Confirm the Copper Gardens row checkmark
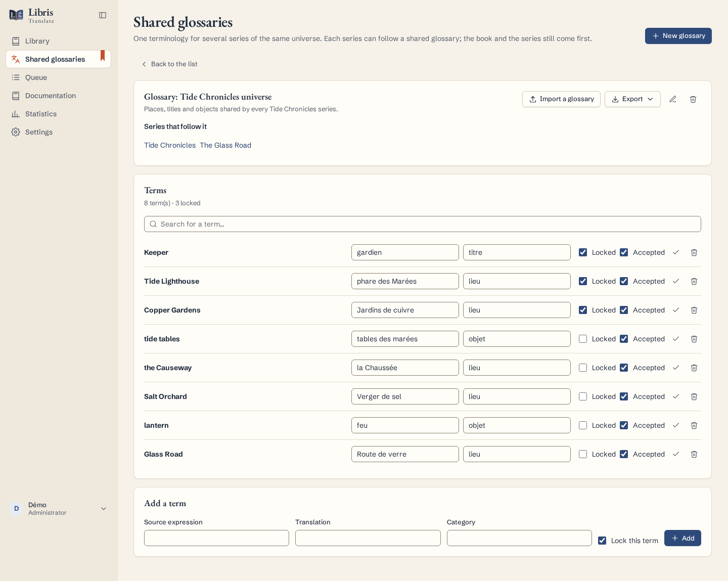Viewport: 728px width, 581px height. point(676,310)
